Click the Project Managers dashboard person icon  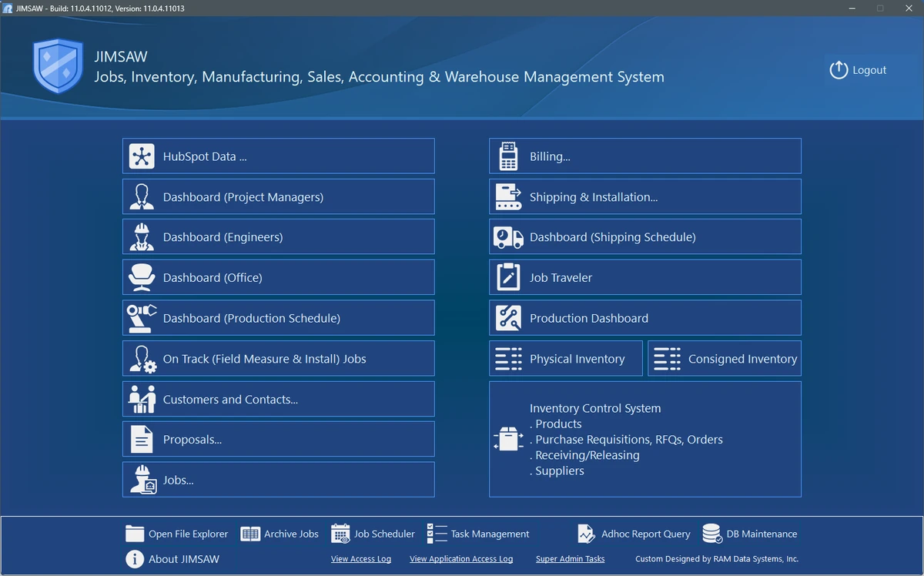tap(142, 197)
